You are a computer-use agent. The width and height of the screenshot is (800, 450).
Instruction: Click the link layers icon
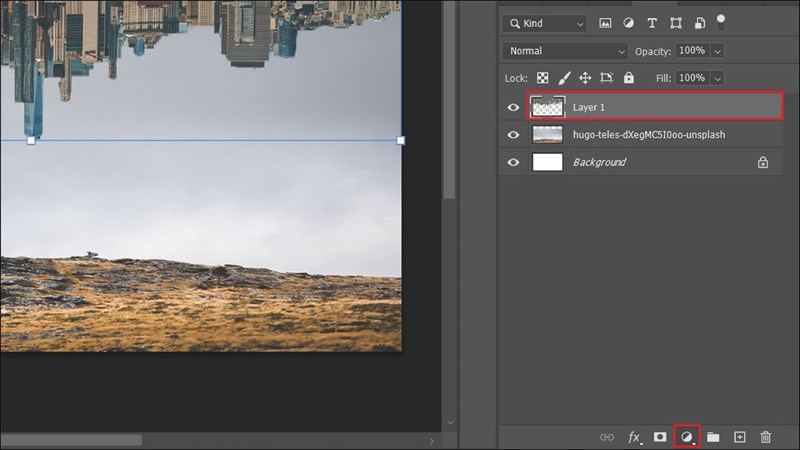tap(607, 437)
